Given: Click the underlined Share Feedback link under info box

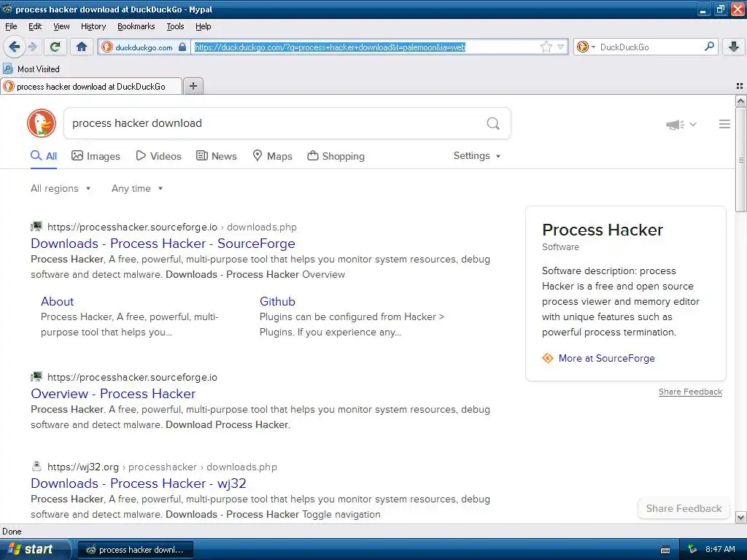Looking at the screenshot, I should tap(690, 392).
